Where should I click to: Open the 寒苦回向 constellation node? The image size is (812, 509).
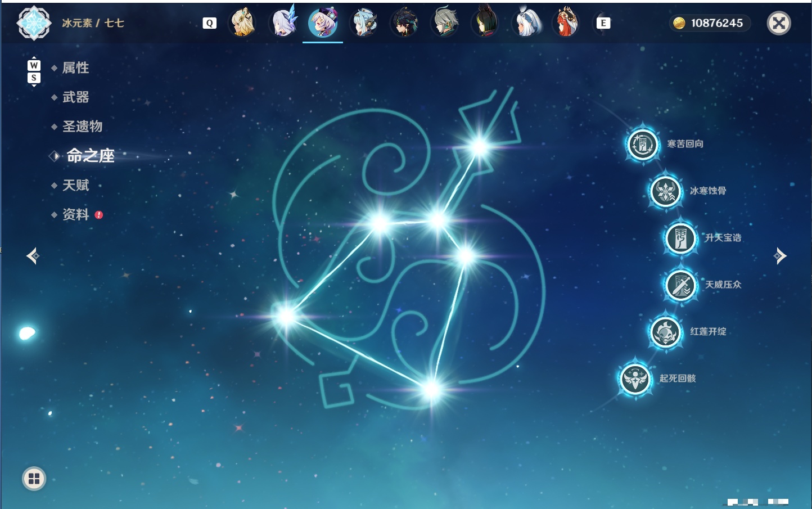pos(643,145)
